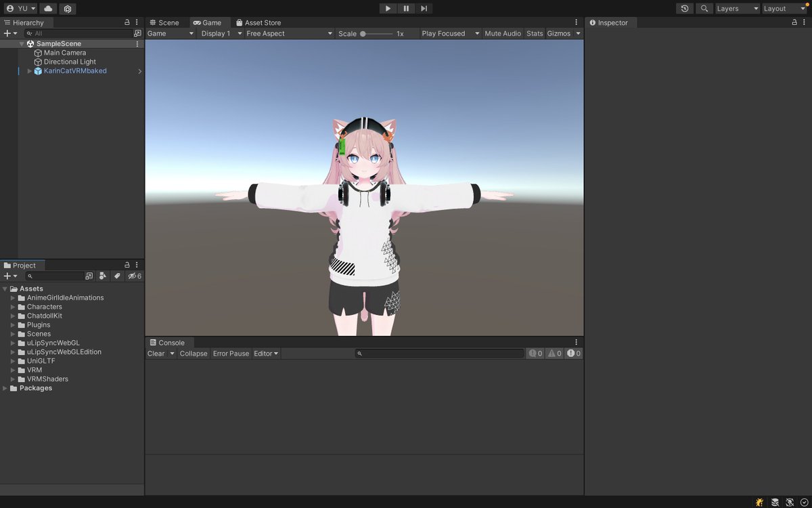Viewport: 812px width, 508px height.
Task: Lock the Project panel
Action: click(127, 265)
